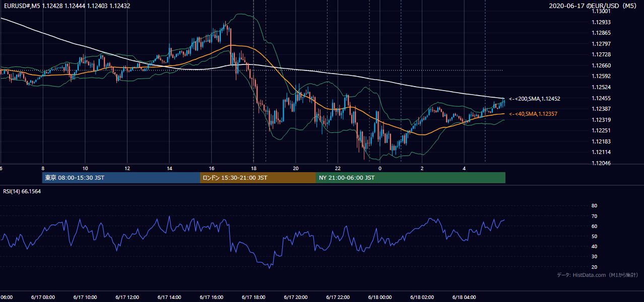Image resolution: width=644 pixels, height=302 pixels.
Task: Click price axis value 1.12728
Action: coord(601,54)
